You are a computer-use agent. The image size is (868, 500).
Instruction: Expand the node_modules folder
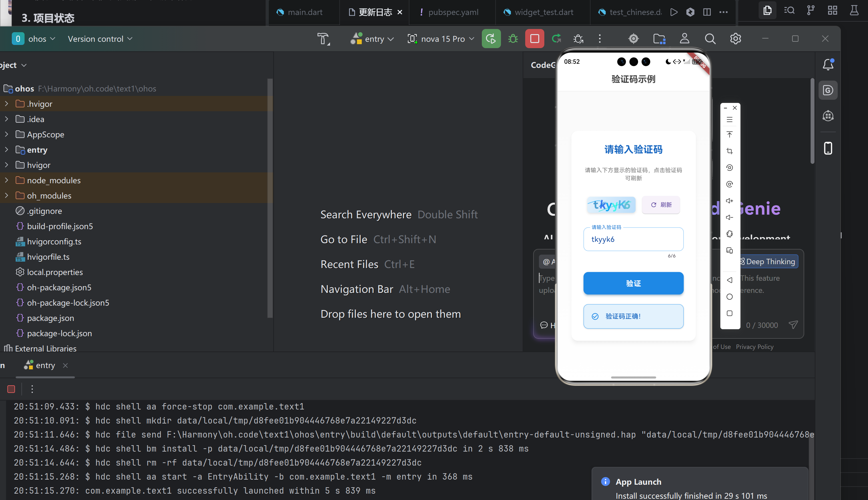point(6,180)
